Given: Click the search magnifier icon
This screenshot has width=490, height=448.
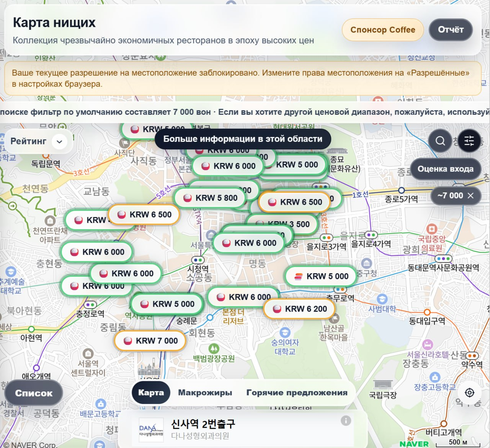Looking at the screenshot, I should [440, 141].
